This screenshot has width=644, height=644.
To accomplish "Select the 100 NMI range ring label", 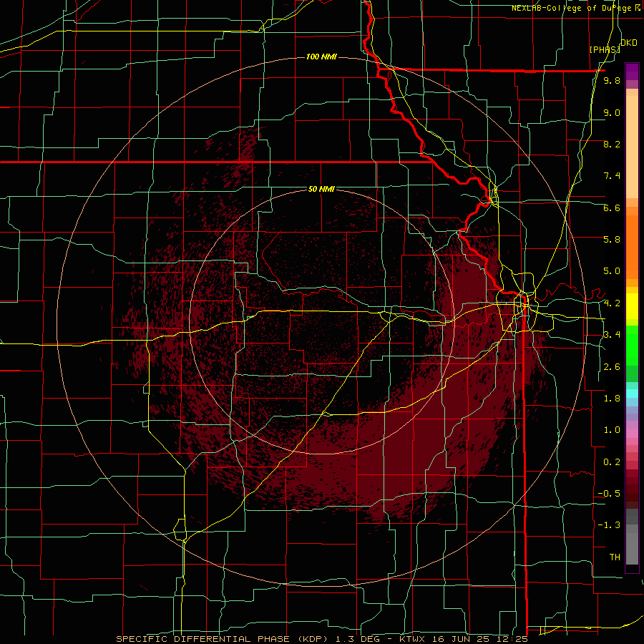I will (321, 57).
